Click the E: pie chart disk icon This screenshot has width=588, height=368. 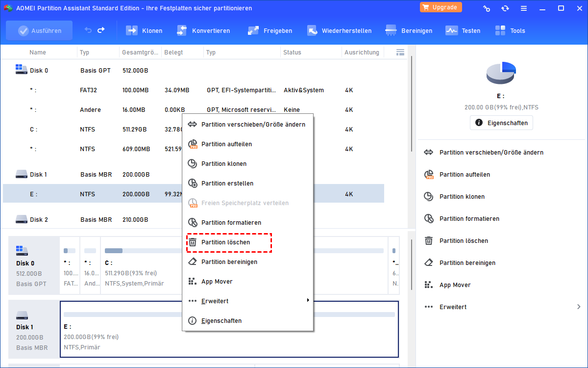point(501,74)
